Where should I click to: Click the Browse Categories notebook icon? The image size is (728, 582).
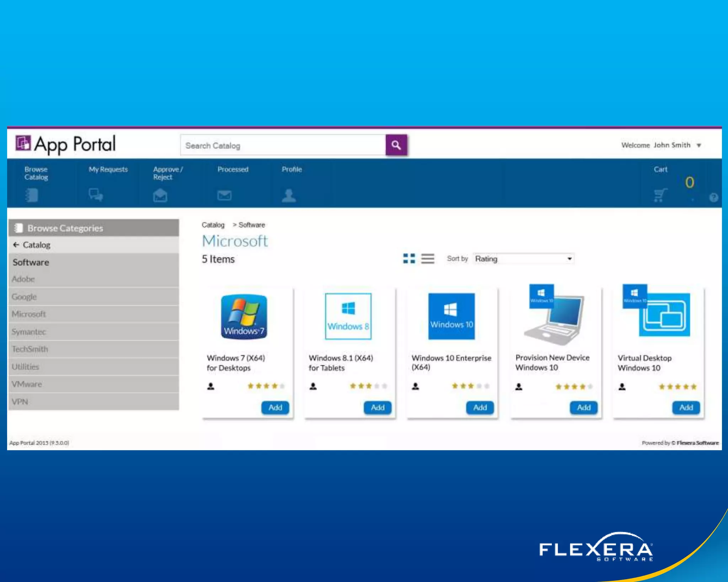[18, 228]
